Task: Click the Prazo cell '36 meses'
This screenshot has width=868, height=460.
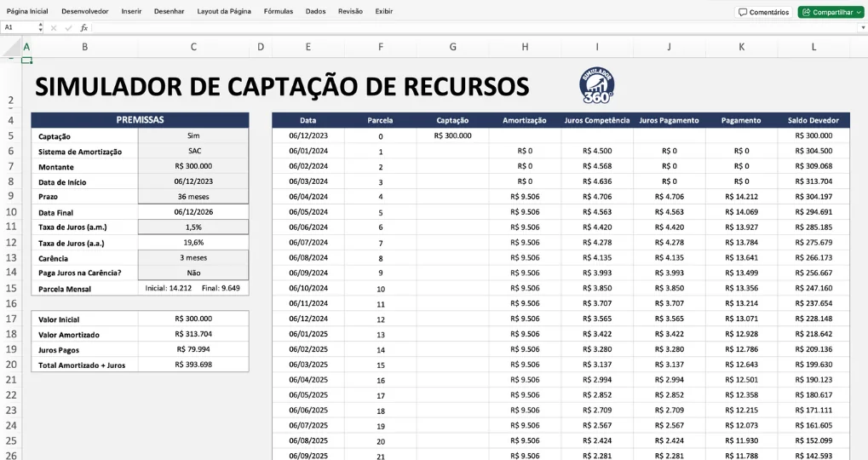Action: pos(193,197)
